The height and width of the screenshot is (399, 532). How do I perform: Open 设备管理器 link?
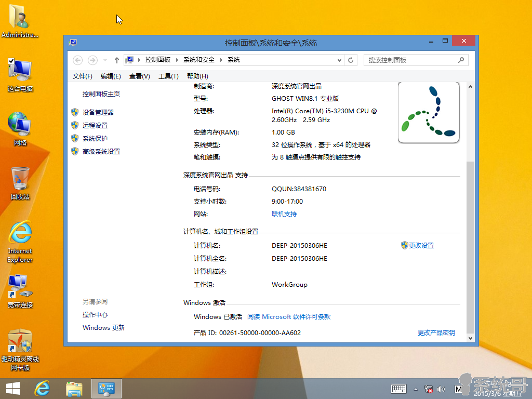98,112
